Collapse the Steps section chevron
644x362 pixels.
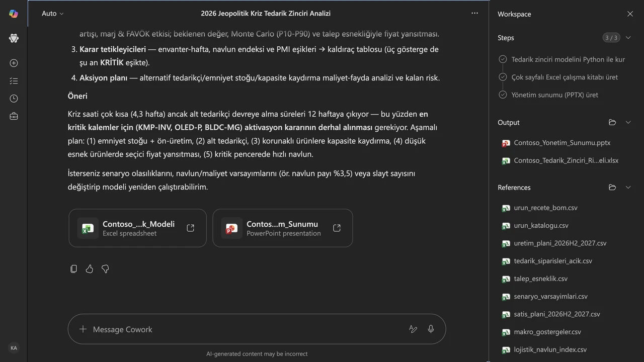(x=628, y=38)
